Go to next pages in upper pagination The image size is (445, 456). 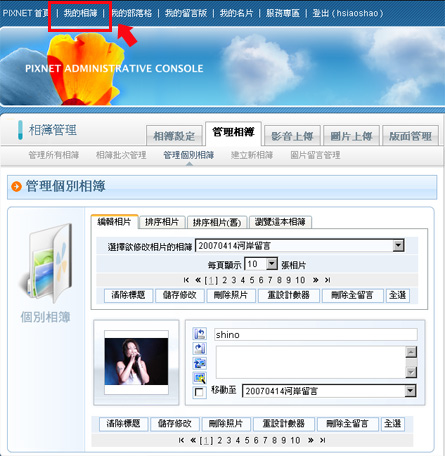[315, 280]
